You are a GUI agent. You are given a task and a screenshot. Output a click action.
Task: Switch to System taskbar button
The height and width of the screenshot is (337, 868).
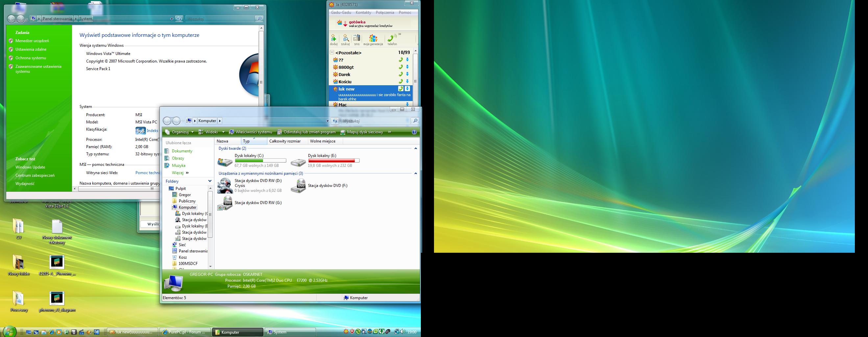point(290,332)
